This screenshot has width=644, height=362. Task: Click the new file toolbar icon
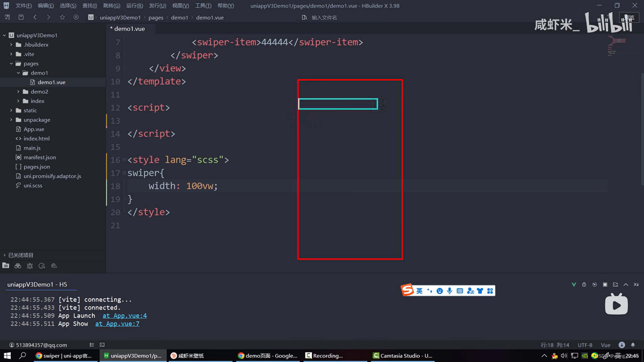(7, 17)
